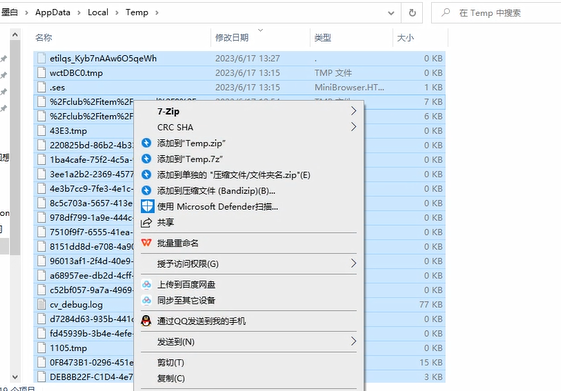Expand arrow of CRC SHA entry
Viewport: 561px width, 391px height.
coord(353,127)
